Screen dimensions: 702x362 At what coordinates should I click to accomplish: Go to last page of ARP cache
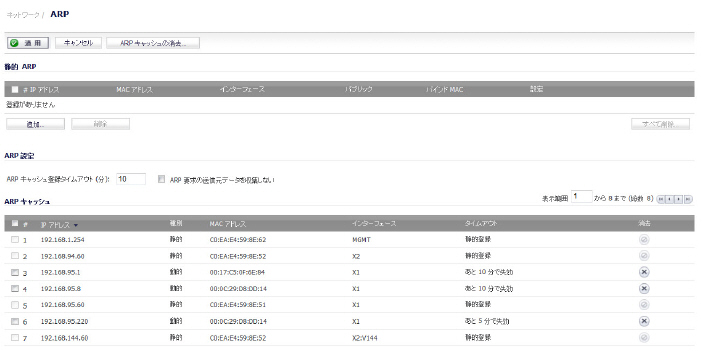pos(688,199)
